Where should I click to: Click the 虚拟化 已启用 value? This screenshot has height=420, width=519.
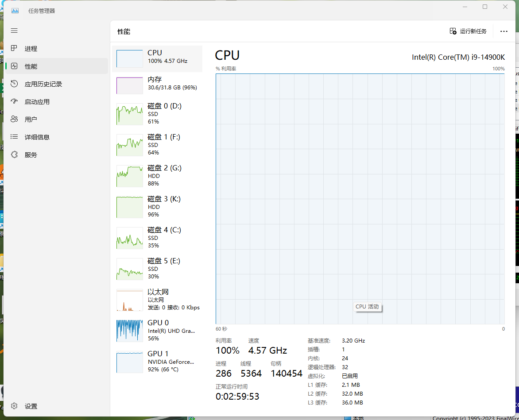click(349, 376)
